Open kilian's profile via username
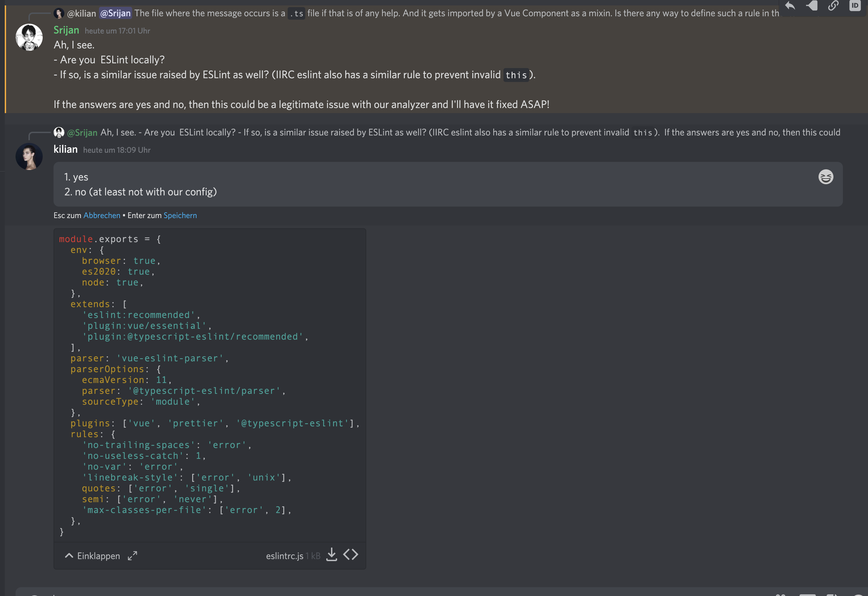This screenshot has height=596, width=868. coord(65,149)
